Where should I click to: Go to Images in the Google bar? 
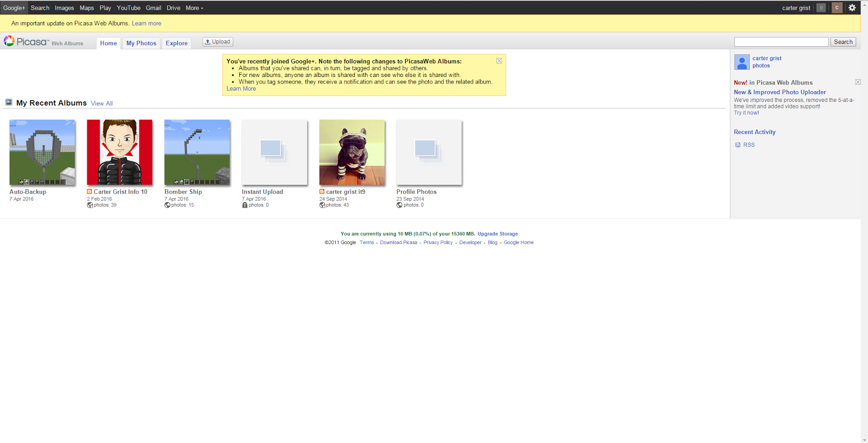64,8
